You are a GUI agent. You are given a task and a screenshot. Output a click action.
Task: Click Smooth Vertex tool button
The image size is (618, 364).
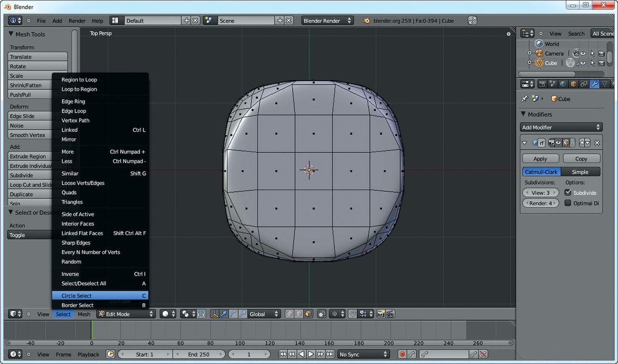click(x=30, y=135)
